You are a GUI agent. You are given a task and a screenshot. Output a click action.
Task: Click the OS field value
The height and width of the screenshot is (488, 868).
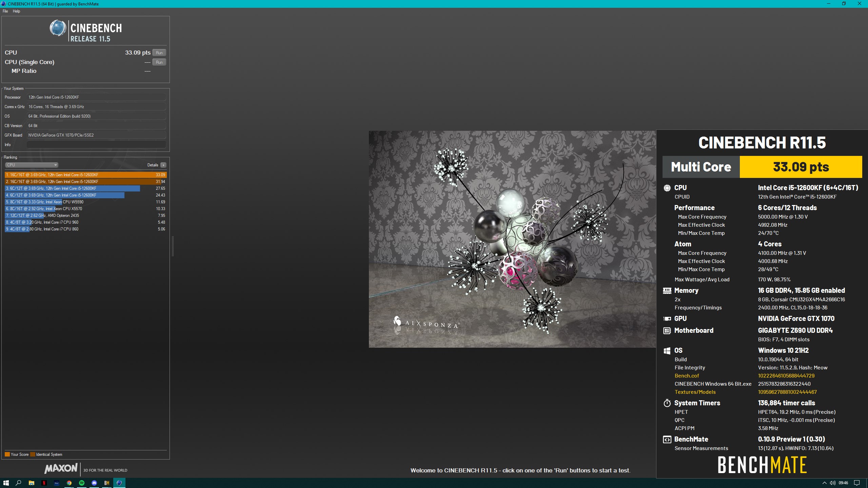click(96, 116)
